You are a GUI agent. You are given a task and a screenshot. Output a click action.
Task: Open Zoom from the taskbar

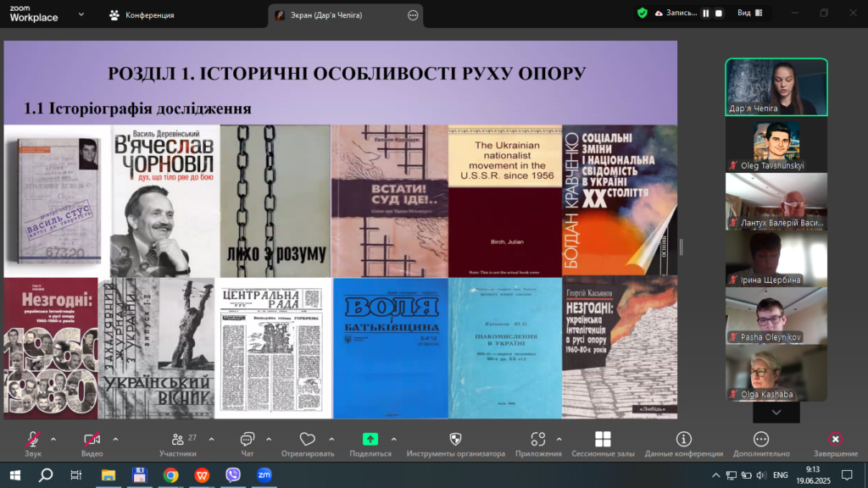tap(264, 474)
